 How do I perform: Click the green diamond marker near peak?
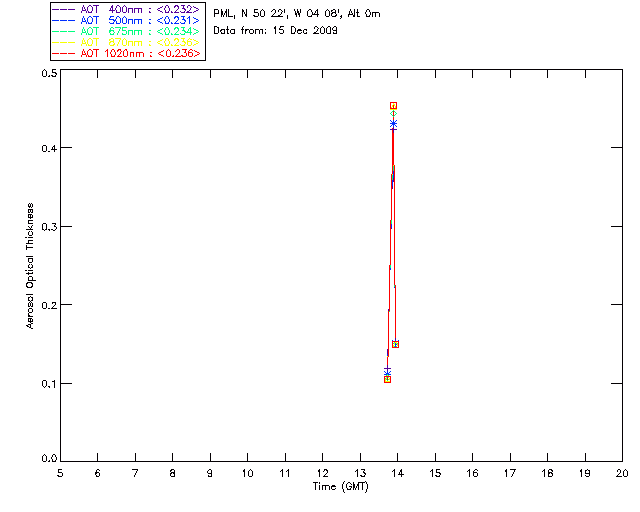point(393,114)
